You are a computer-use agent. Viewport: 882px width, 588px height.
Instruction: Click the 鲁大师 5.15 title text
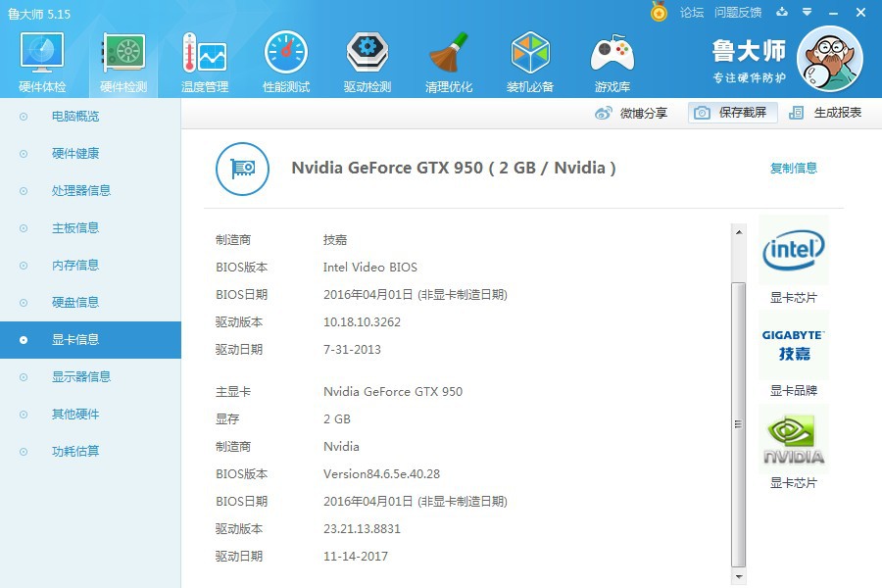pyautogui.click(x=39, y=14)
